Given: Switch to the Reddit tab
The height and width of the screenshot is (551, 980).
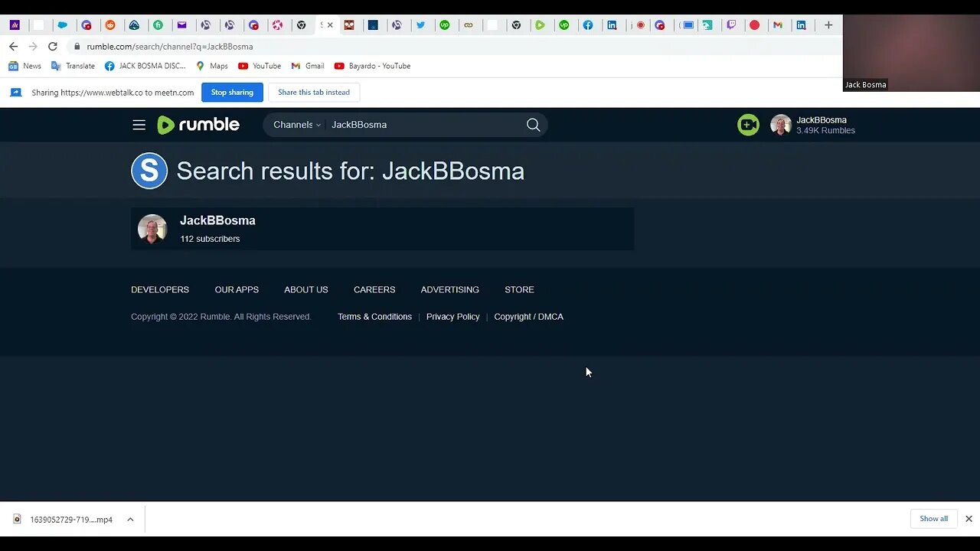Looking at the screenshot, I should (x=110, y=25).
